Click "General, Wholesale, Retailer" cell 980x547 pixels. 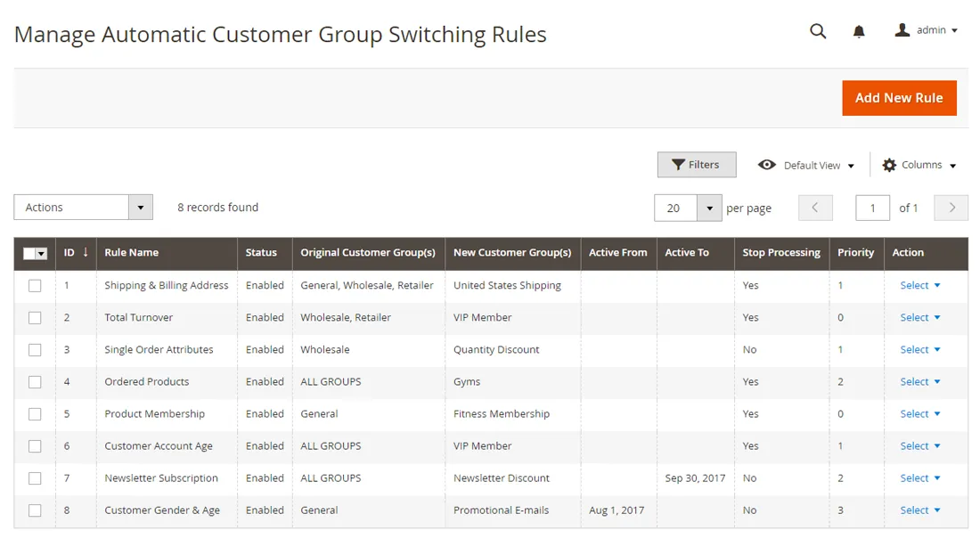(367, 285)
